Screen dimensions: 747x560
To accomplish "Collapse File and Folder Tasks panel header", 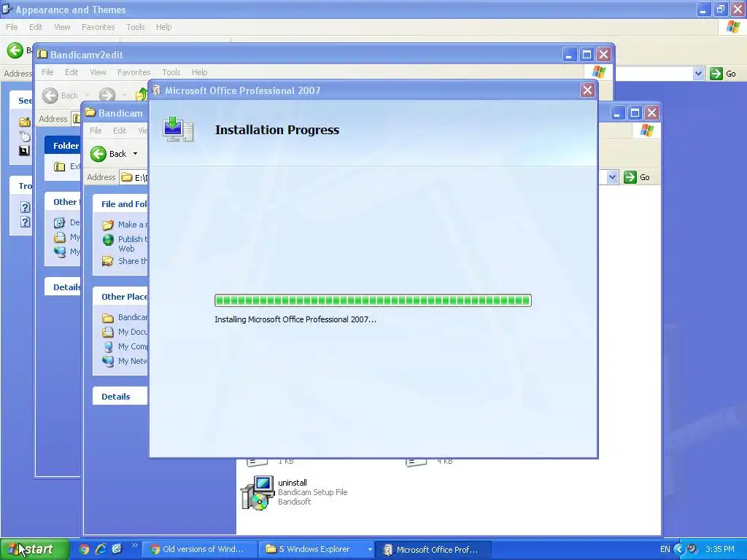I will click(x=120, y=204).
